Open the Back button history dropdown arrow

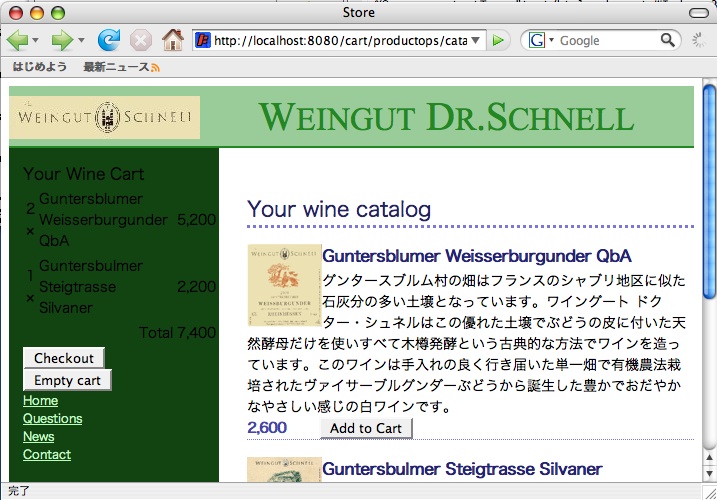36,41
